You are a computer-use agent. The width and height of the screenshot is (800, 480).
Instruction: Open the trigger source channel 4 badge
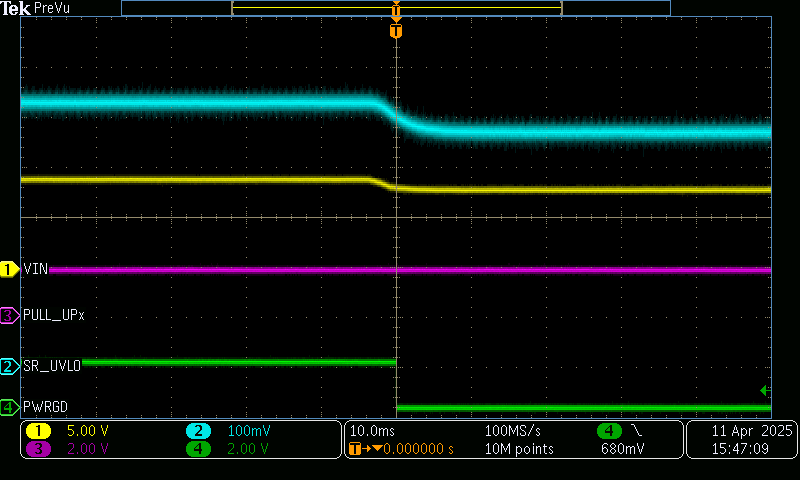click(609, 431)
